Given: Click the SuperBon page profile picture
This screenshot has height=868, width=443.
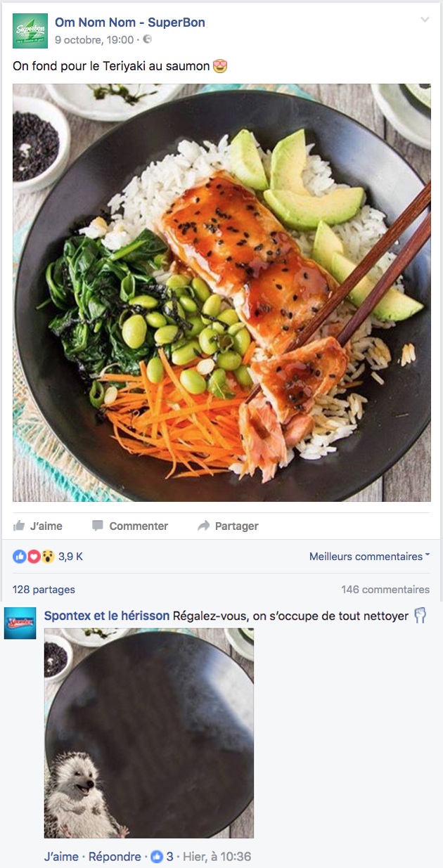Looking at the screenshot, I should [30, 31].
